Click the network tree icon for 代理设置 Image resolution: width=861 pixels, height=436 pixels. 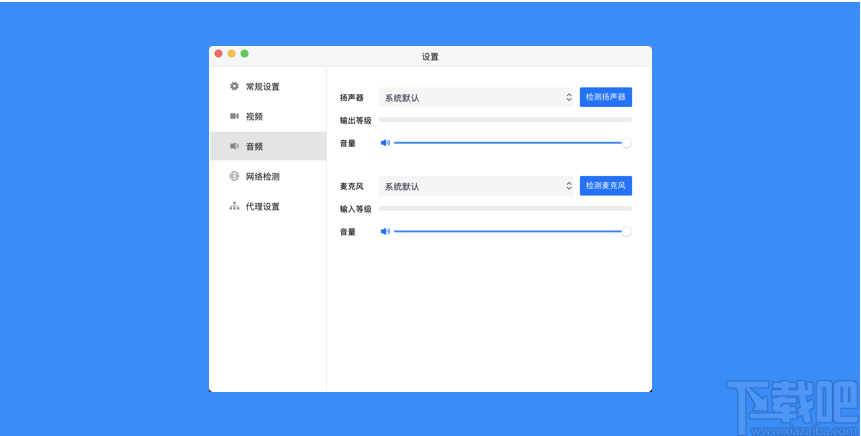[234, 206]
